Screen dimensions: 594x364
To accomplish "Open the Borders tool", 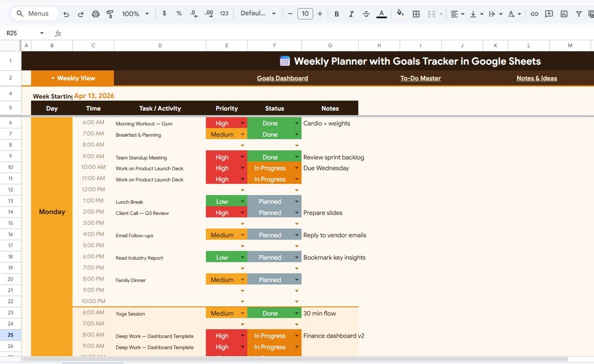I will tap(416, 14).
